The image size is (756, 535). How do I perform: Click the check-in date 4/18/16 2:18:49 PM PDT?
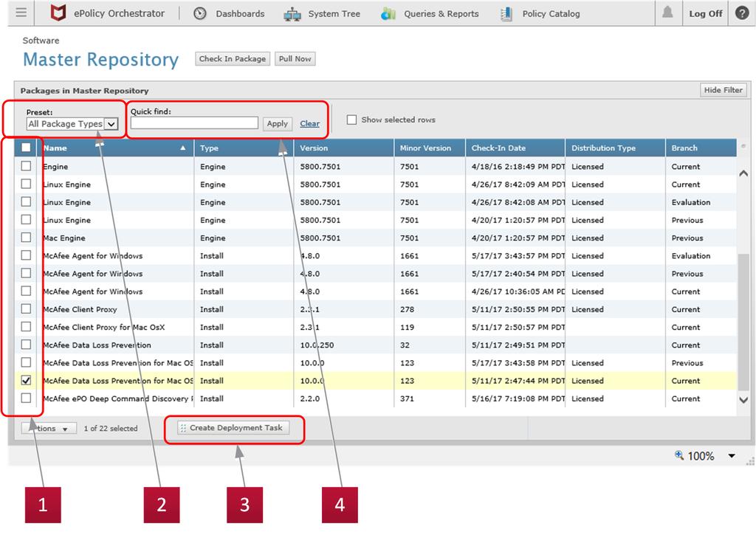coord(518,167)
